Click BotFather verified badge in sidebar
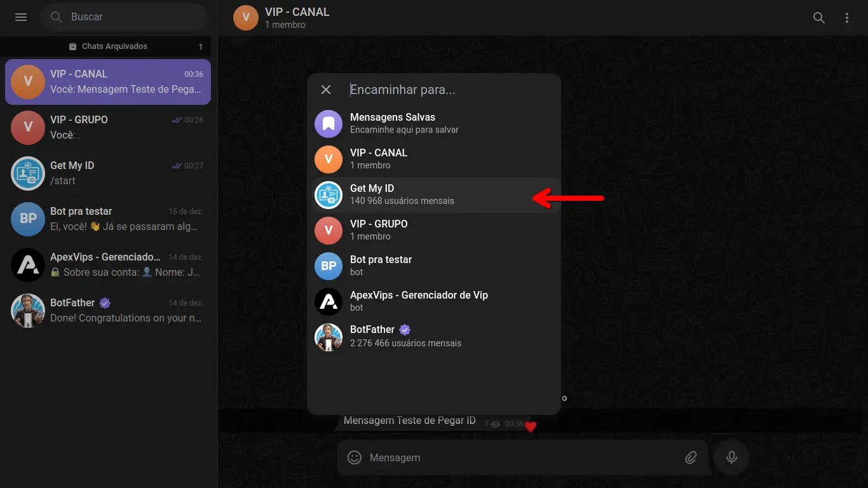 [105, 303]
